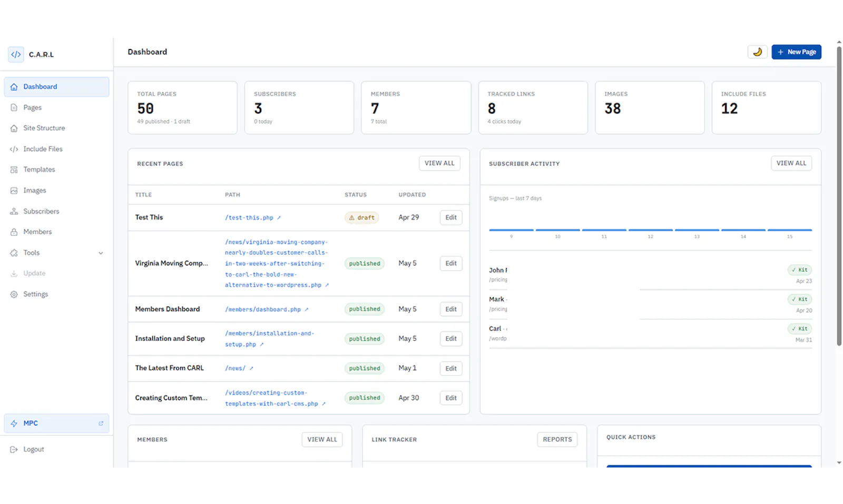Open MPC external link icon
843x504 pixels.
[101, 423]
